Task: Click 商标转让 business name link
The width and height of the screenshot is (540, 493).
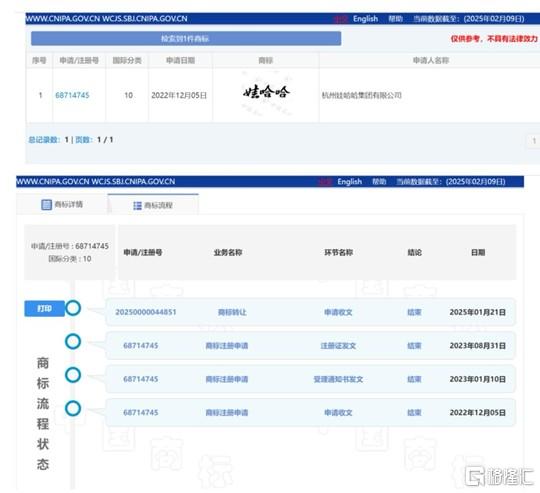Action: coord(232,312)
